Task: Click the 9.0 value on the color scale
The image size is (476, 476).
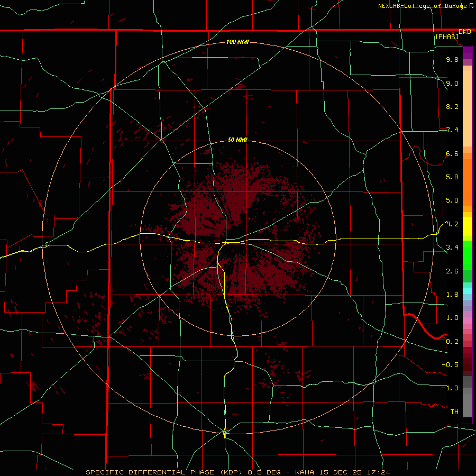Action: tap(452, 83)
